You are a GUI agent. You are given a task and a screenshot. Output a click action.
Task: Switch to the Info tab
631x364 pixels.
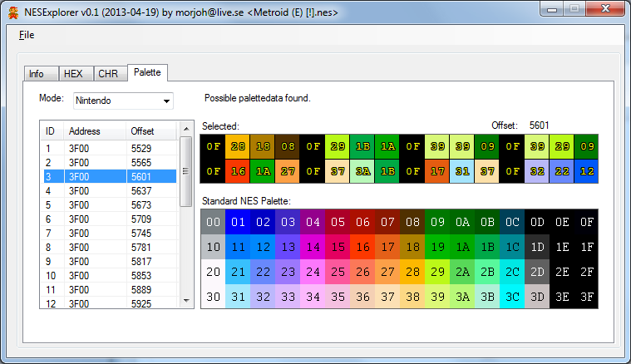(41, 74)
